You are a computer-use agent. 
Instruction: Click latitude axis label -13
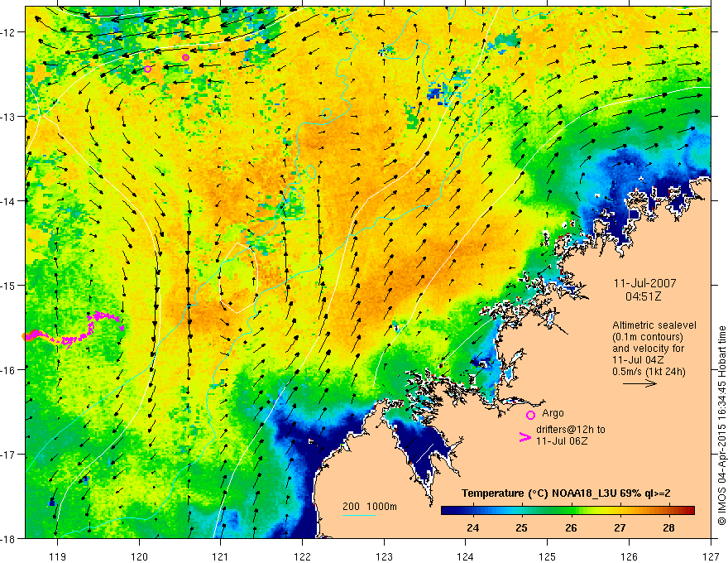[x=9, y=116]
